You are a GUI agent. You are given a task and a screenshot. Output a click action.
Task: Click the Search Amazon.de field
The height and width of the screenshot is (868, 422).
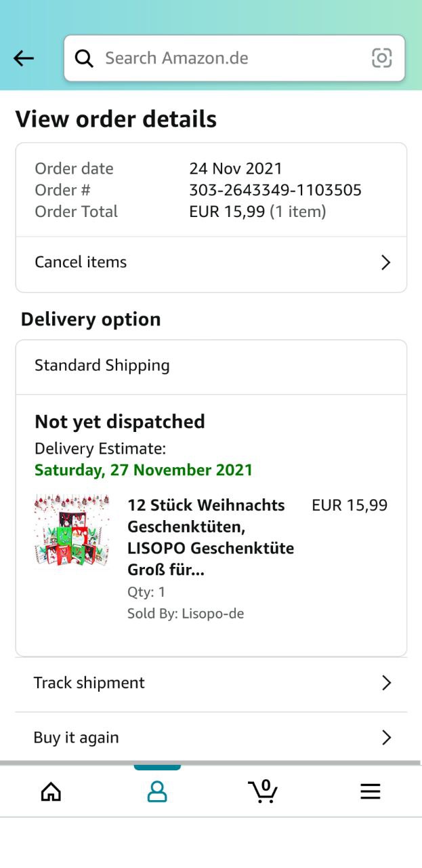click(x=230, y=58)
